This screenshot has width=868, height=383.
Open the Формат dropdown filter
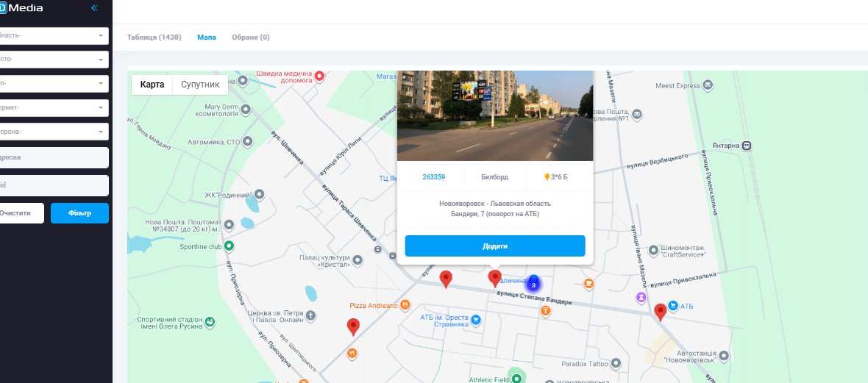point(54,107)
